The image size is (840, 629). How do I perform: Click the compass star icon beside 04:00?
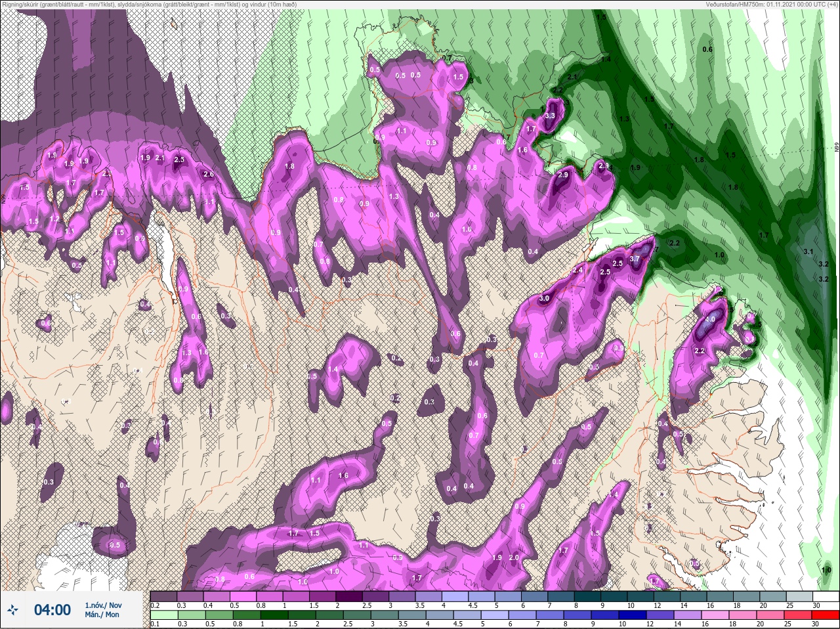pyautogui.click(x=14, y=610)
